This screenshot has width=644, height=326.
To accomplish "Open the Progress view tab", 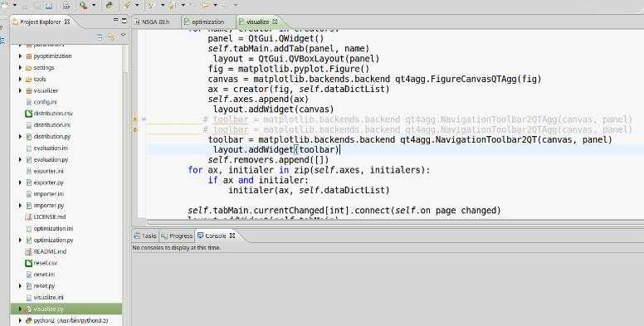I will 177,236.
